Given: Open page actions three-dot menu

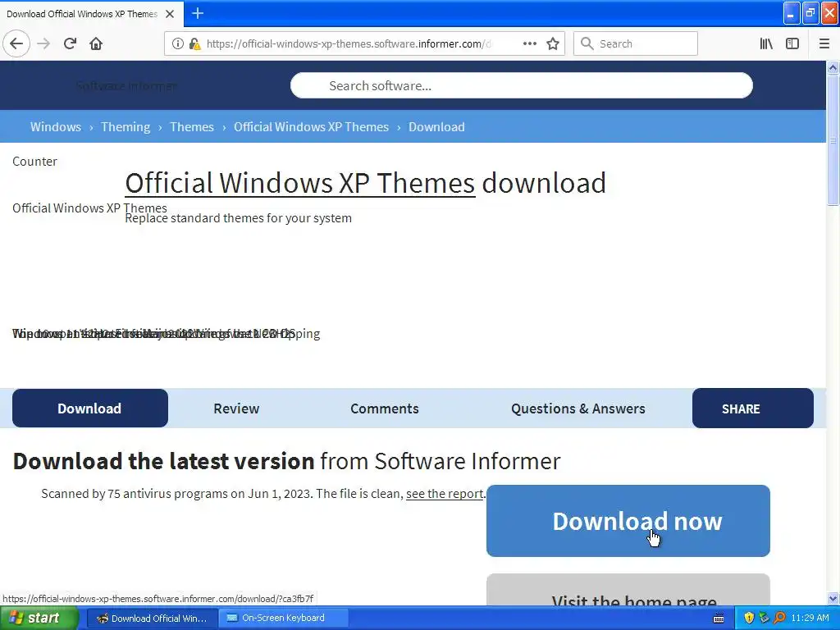Looking at the screenshot, I should click(x=529, y=43).
